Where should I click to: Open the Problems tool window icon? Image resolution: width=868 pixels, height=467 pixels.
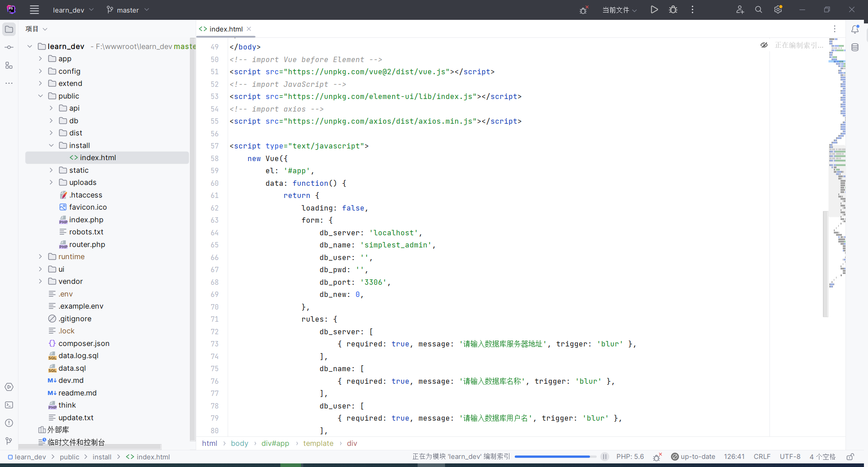[x=9, y=423]
